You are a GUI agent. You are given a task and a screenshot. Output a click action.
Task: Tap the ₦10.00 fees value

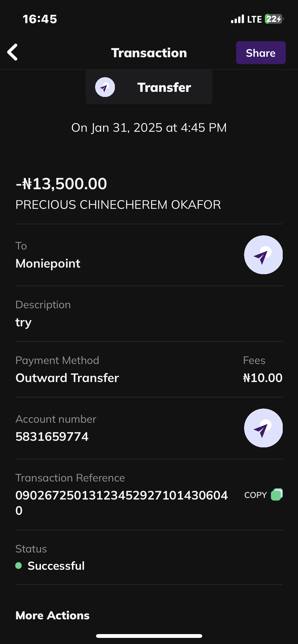click(x=263, y=378)
